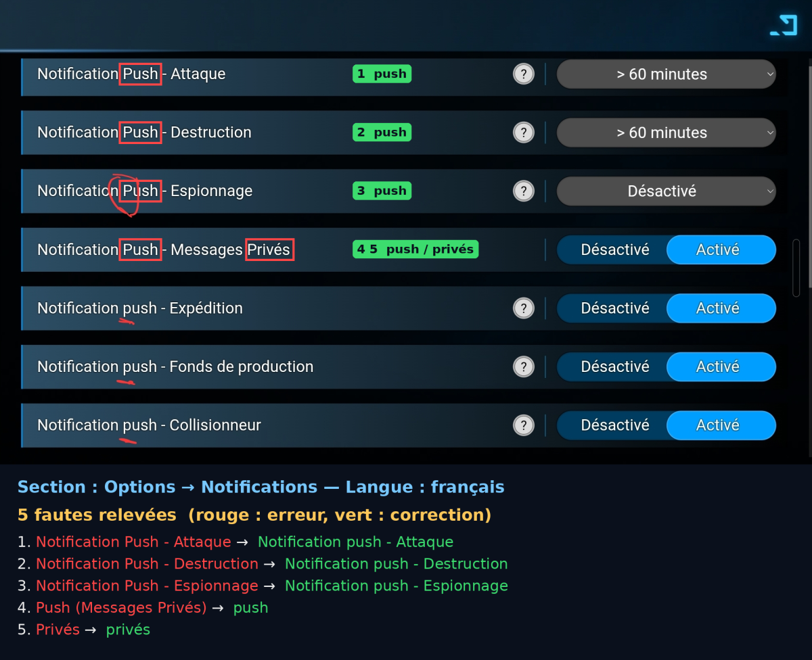This screenshot has height=660, width=812.
Task: Click the green 'privés' correction text
Action: point(128,630)
